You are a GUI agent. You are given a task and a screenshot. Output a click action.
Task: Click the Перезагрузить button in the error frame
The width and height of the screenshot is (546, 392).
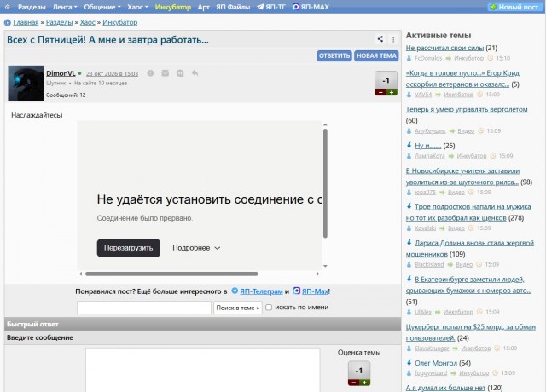point(129,248)
